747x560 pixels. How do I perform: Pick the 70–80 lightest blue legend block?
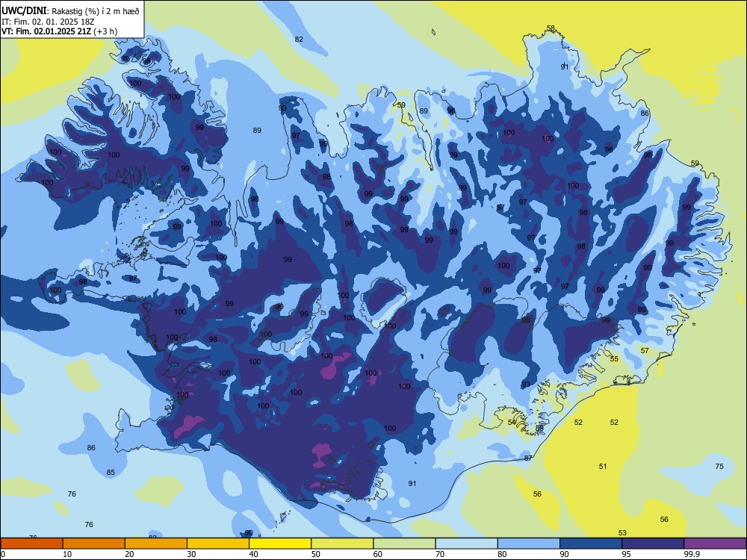[x=466, y=544]
